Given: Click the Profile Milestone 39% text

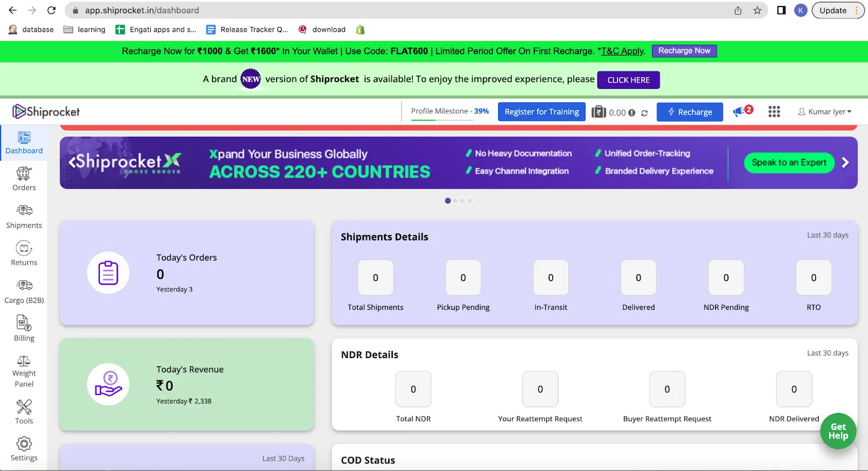Looking at the screenshot, I should pos(450,111).
